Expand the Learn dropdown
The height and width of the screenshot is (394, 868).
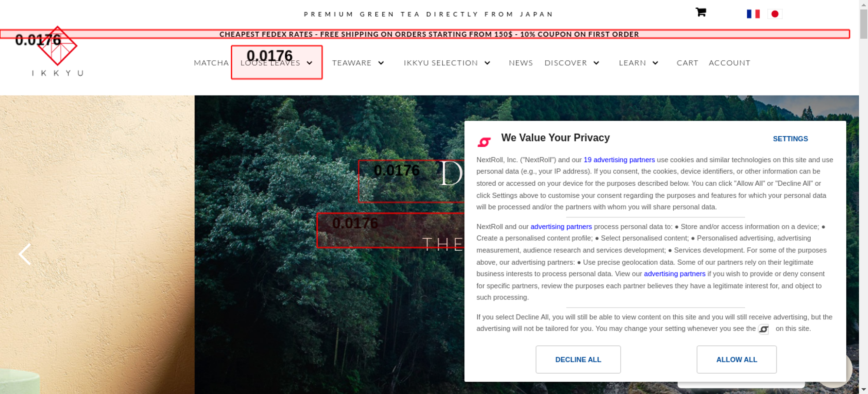(x=655, y=63)
